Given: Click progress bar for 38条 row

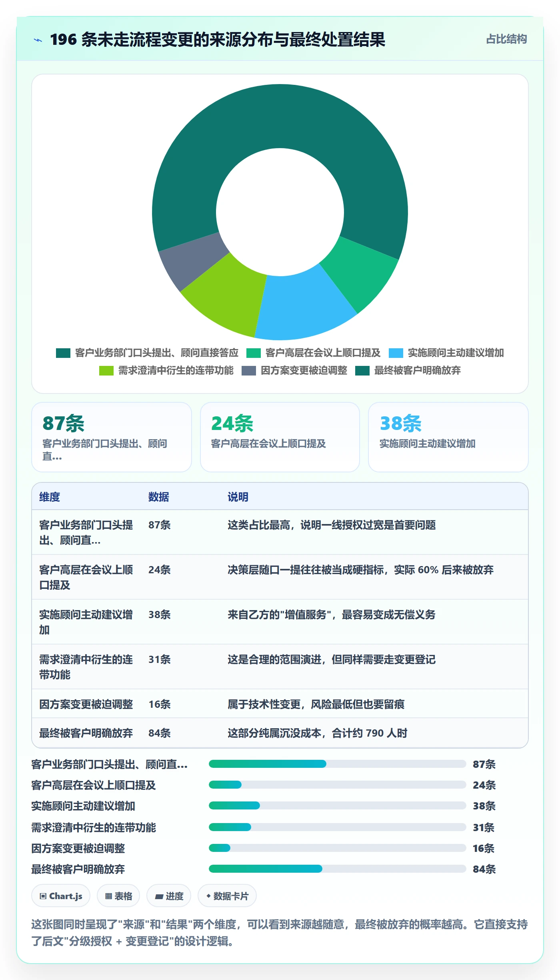Looking at the screenshot, I should 337,805.
